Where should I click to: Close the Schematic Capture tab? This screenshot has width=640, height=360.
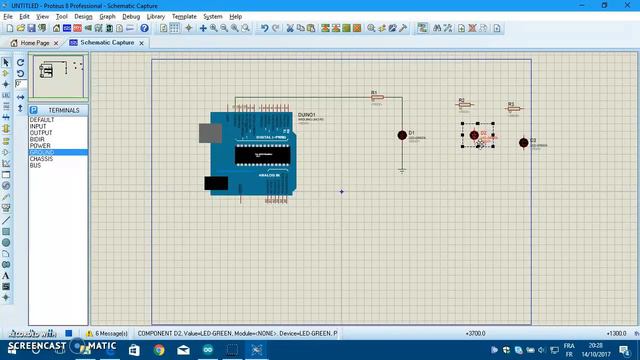(141, 43)
